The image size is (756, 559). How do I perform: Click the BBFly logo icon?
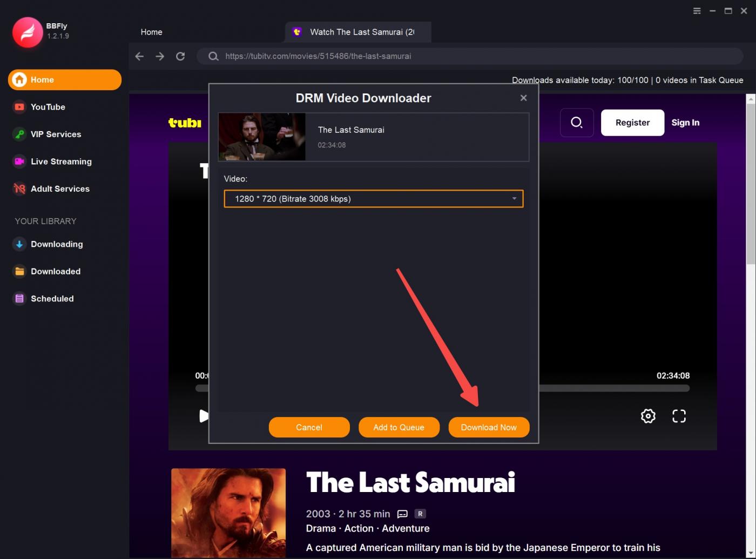(28, 31)
